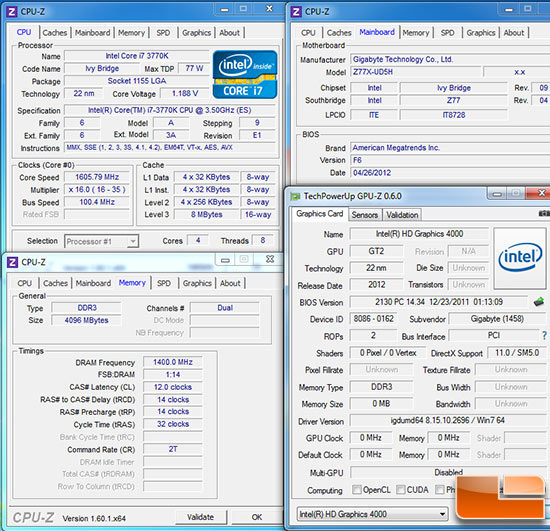Open the Mainboard tab in the CPU window
Viewport: 550px width, 531px height.
93,33
